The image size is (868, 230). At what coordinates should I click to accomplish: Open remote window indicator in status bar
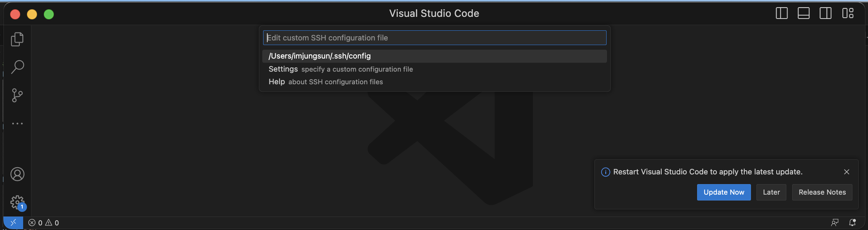tap(13, 222)
